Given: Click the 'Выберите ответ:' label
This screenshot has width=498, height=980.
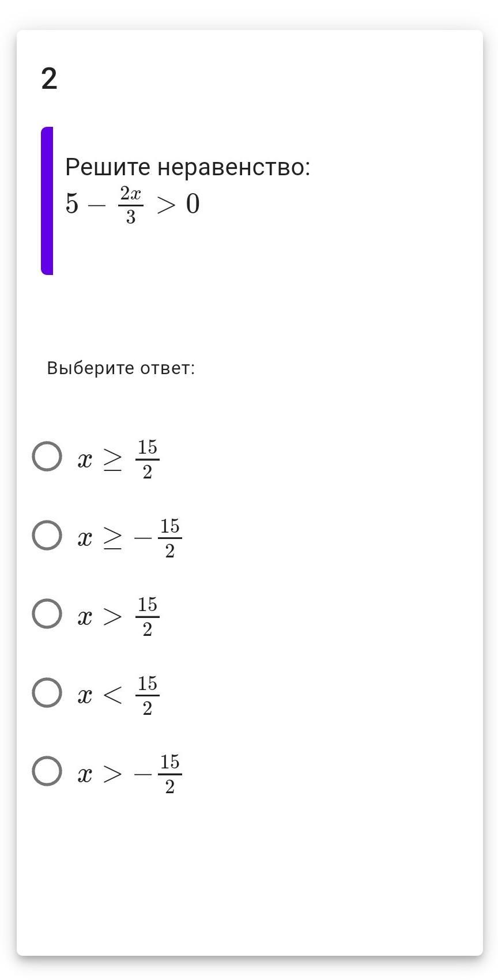Looking at the screenshot, I should click(121, 368).
